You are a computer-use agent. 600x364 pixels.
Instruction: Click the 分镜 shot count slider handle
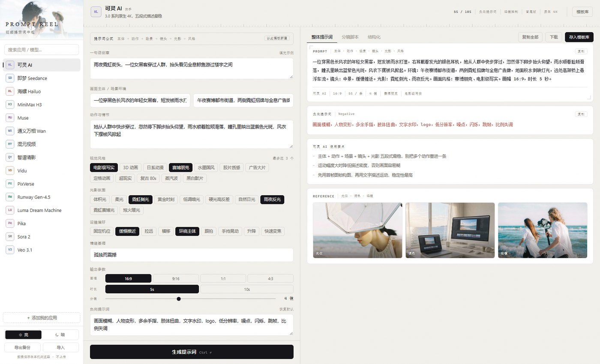179,299
